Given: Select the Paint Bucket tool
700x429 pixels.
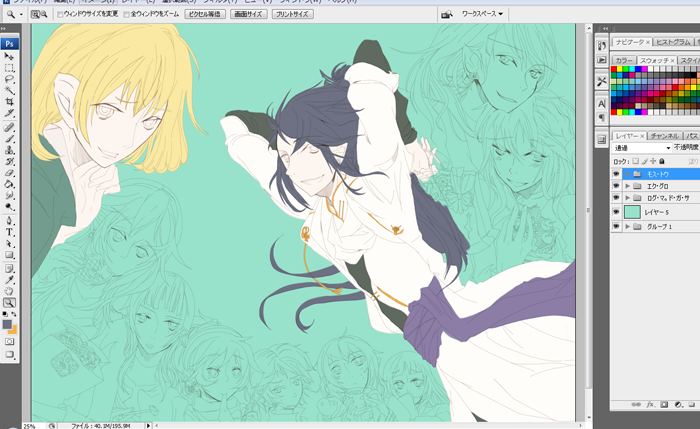Looking at the screenshot, I should click(x=9, y=184).
